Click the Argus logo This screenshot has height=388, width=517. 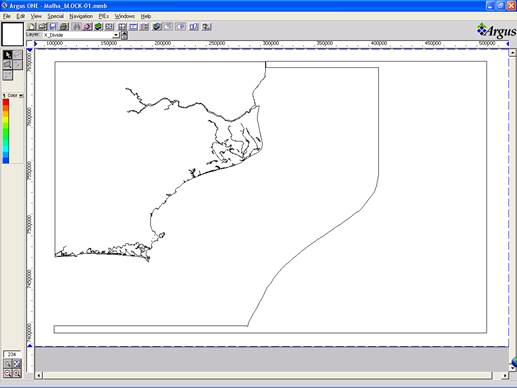click(x=496, y=31)
